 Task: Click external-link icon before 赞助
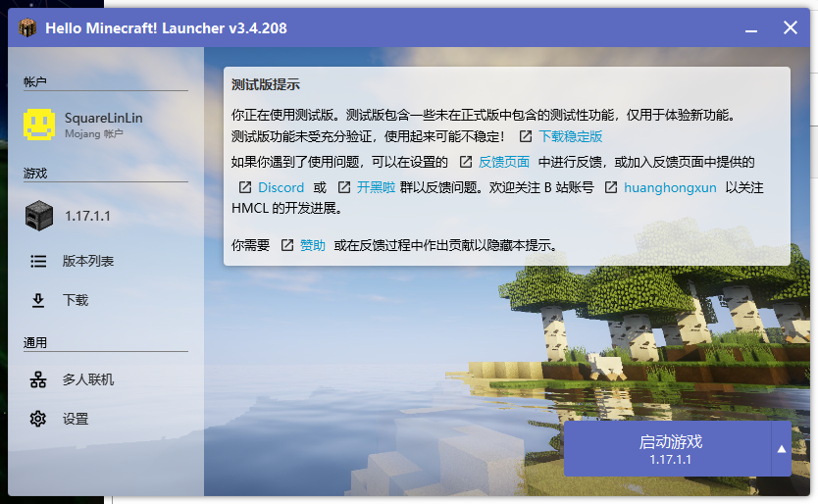[287, 245]
